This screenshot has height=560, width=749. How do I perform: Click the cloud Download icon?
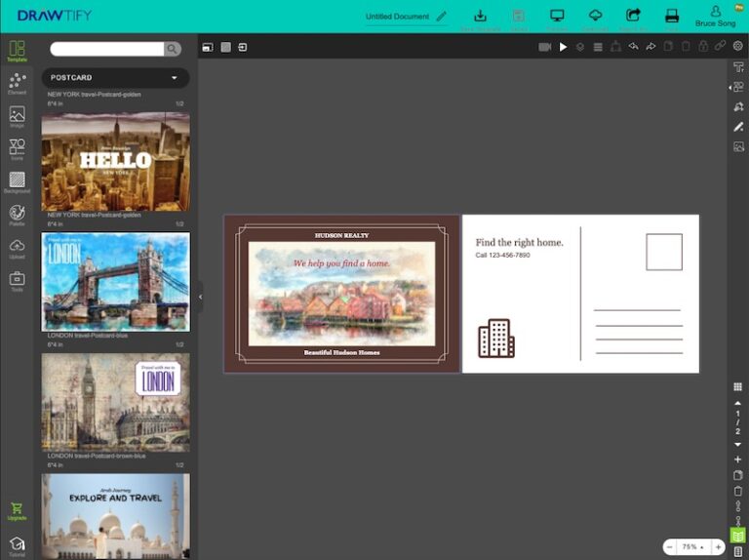595,16
